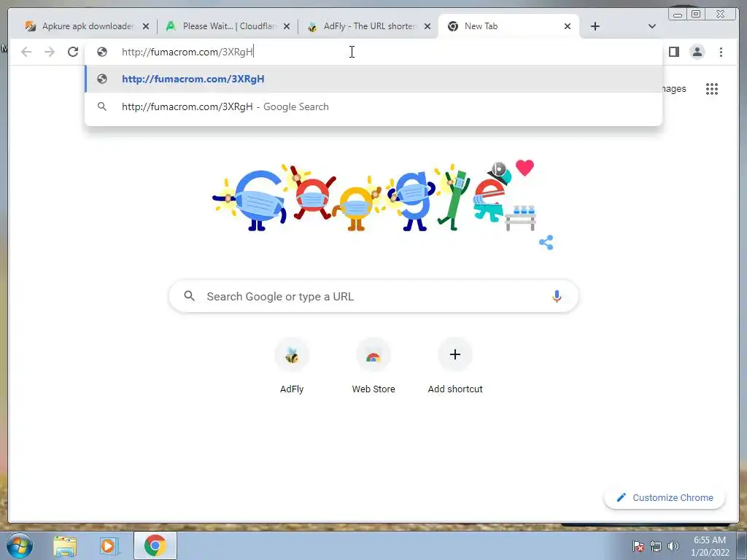Switch to AdFly URL shortener tab
The width and height of the screenshot is (747, 560).
368,26
